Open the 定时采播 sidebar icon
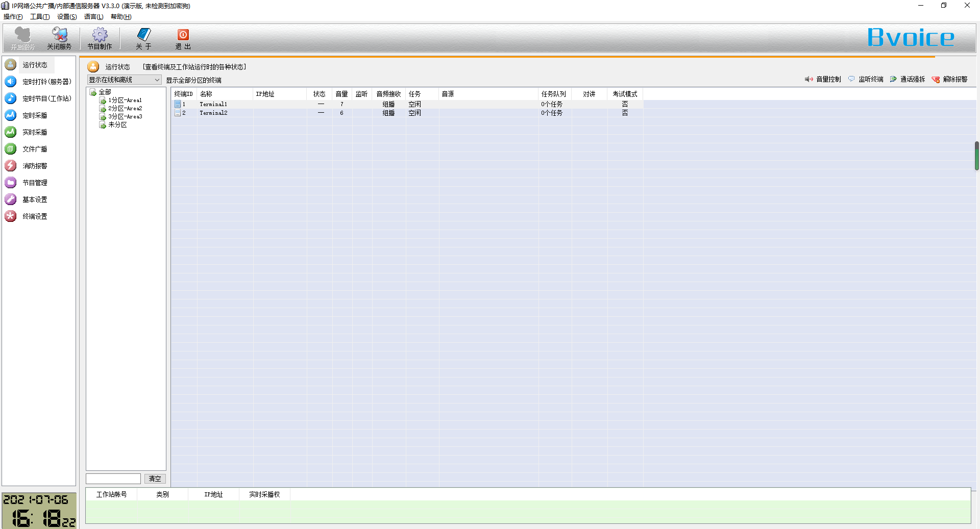The image size is (980, 529). 11,115
